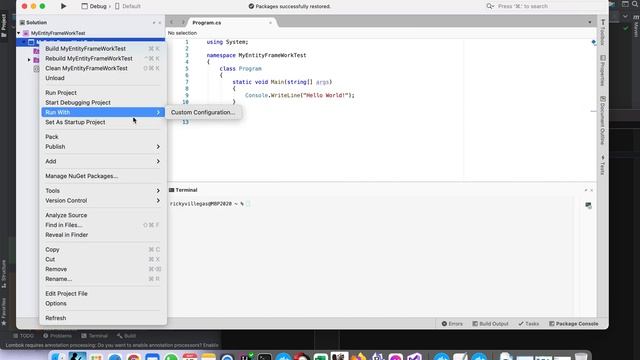Screen dimensions: 640x360
Task: Choose Cut from context menu
Action: point(102,259)
